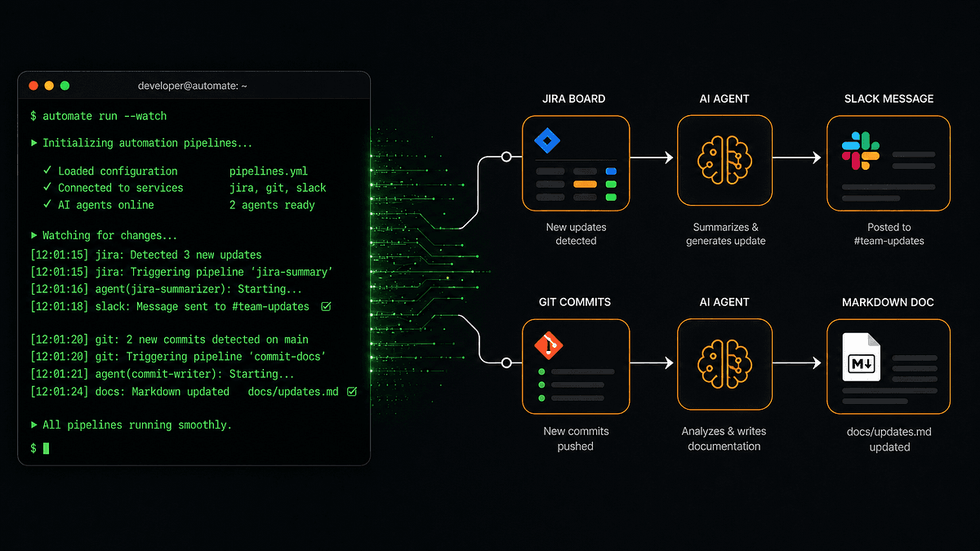Click the '2 agents ready' value
Screen dimensions: 980x551
tap(272, 205)
